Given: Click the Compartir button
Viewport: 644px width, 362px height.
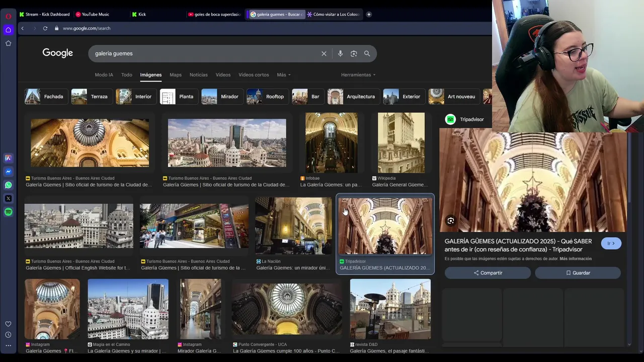Looking at the screenshot, I should tap(488, 273).
